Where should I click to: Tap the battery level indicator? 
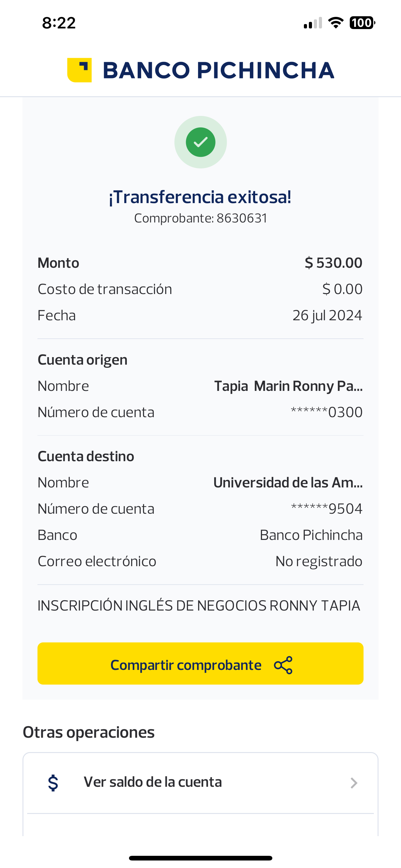coord(362,23)
